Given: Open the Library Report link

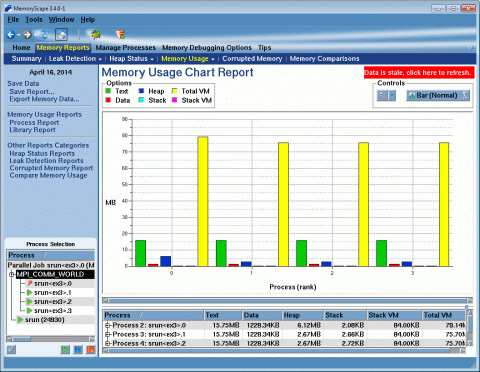Looking at the screenshot, I should coord(32,130).
